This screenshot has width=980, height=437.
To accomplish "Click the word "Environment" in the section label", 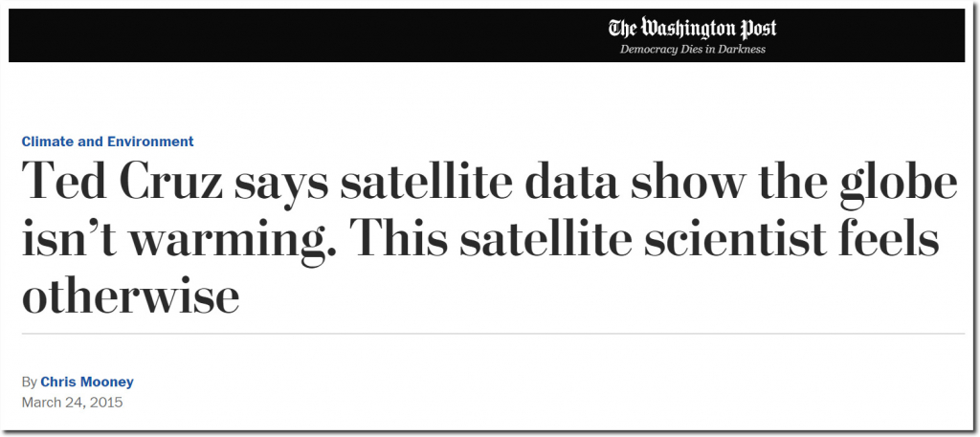I will pyautogui.click(x=150, y=142).
